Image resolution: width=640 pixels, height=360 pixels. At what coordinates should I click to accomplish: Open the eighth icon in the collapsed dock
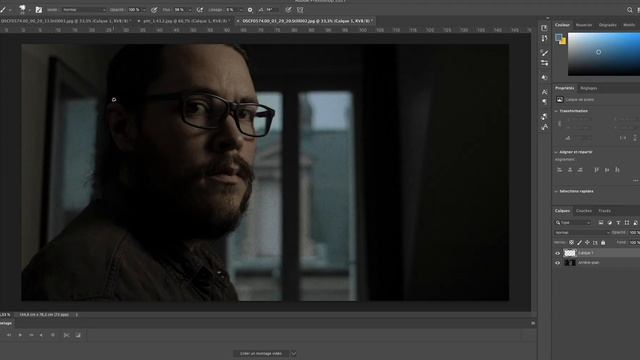(x=544, y=117)
